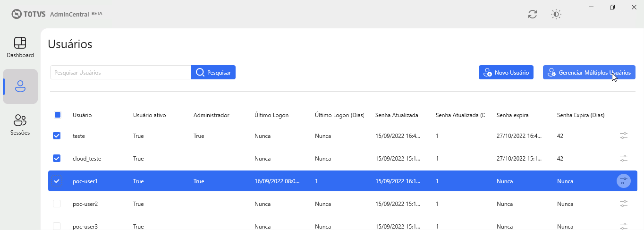
Task: Click the refresh icon in title bar
Action: [x=533, y=14]
